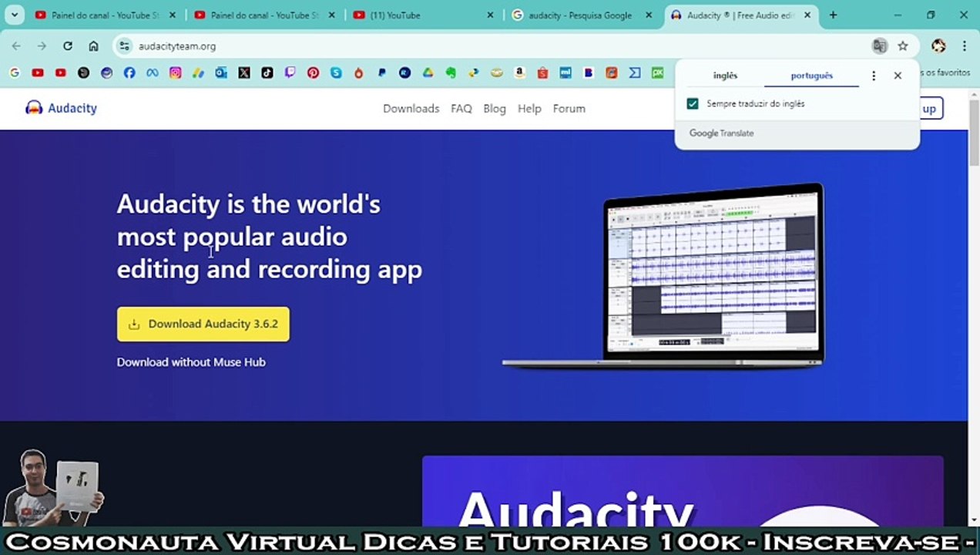Open the Blog nav link

(495, 109)
